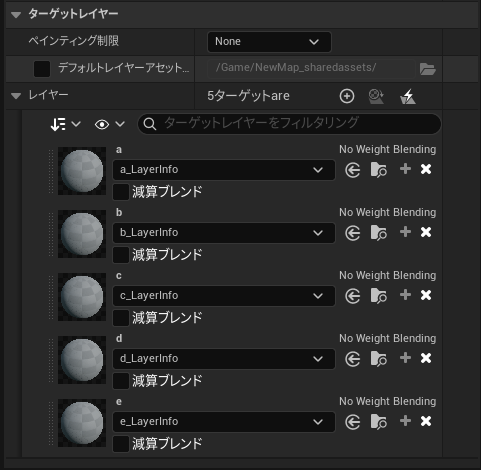Create layer info plus for layer a

tap(405, 169)
